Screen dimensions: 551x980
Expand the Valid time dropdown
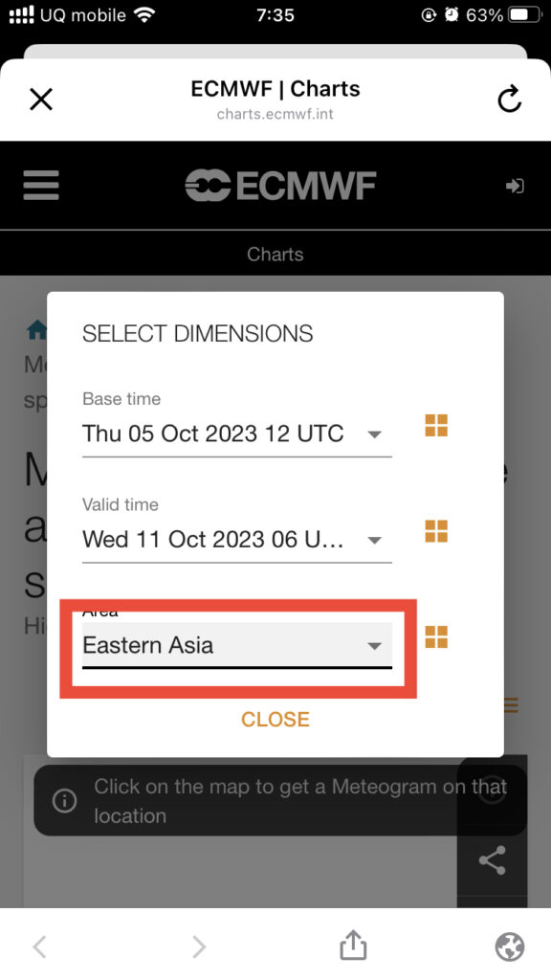[237, 540]
